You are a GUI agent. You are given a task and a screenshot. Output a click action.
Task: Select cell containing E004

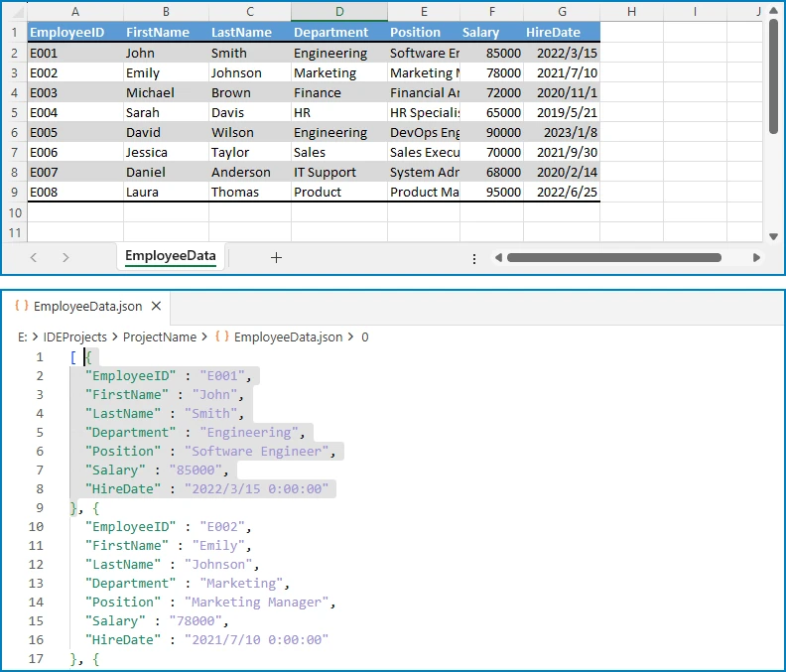pyautogui.click(x=75, y=112)
